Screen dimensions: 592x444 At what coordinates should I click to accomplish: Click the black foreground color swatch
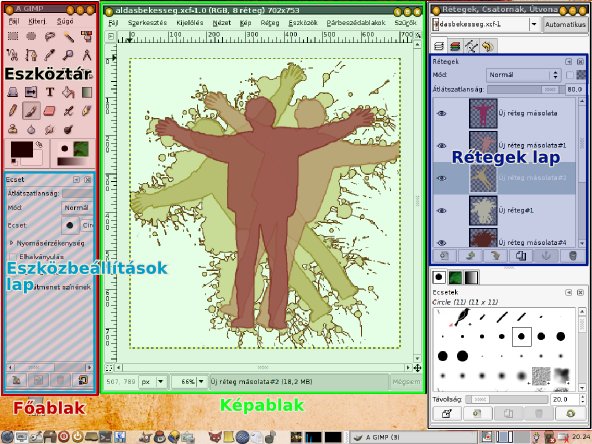[x=22, y=150]
